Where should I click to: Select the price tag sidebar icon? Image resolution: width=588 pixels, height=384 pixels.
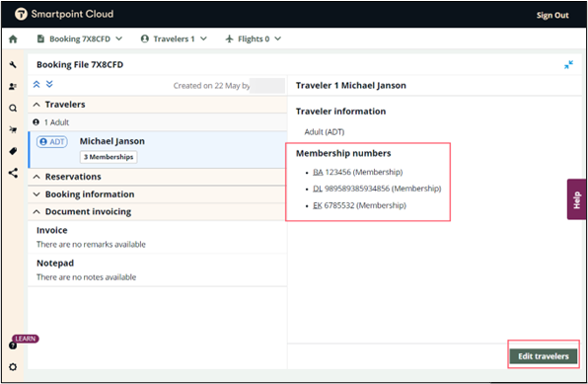coord(13,151)
